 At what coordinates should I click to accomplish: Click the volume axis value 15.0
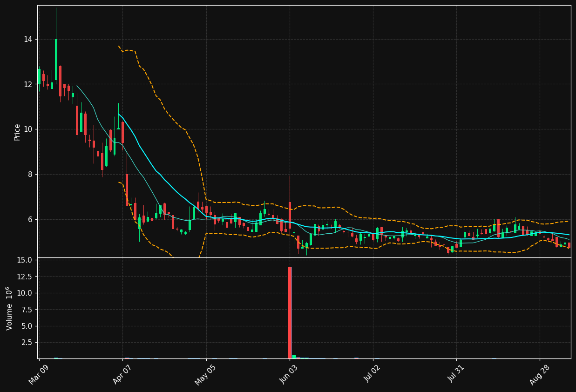tap(25, 260)
